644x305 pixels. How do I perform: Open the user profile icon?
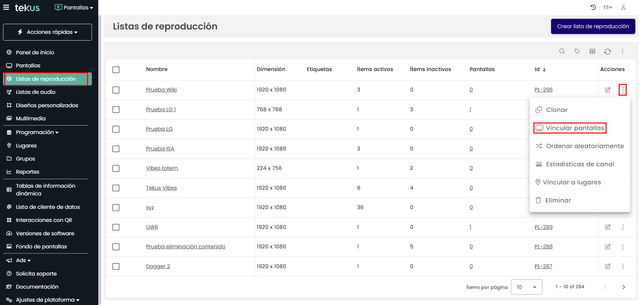pos(623,7)
